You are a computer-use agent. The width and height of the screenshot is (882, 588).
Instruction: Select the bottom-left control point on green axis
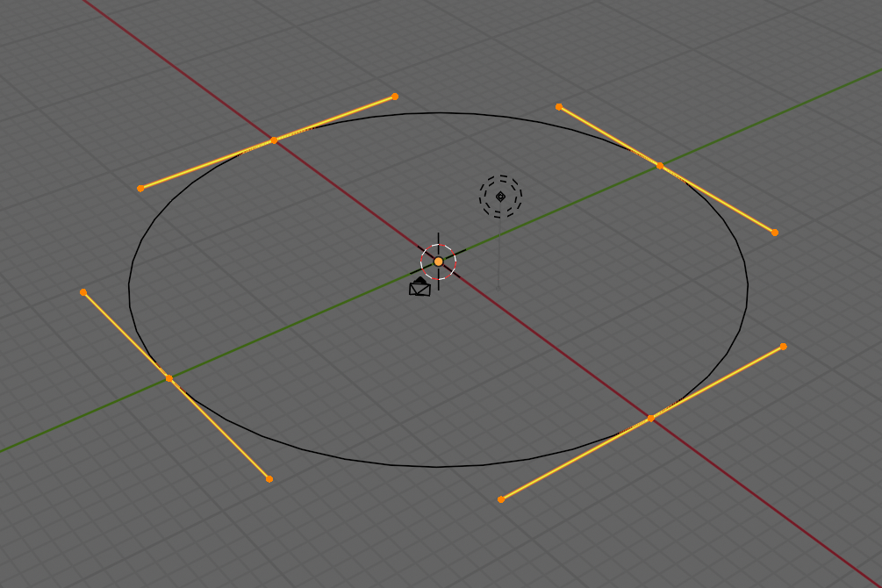(169, 378)
